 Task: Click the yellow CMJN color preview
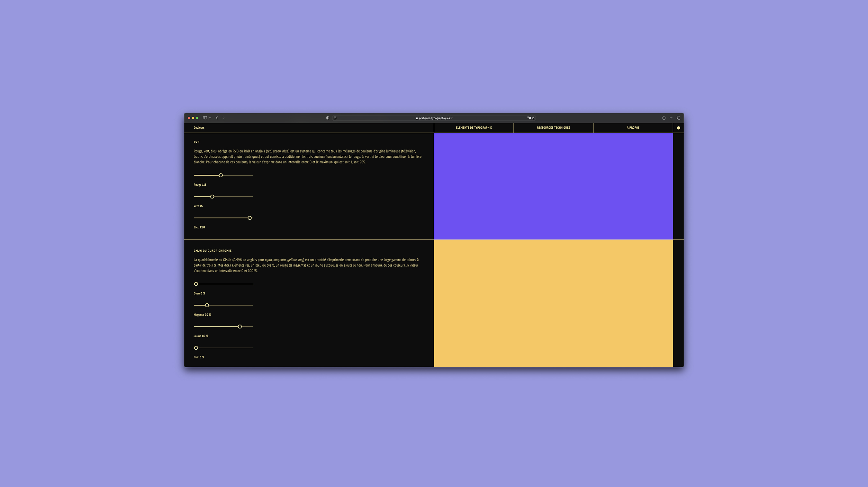[553, 303]
